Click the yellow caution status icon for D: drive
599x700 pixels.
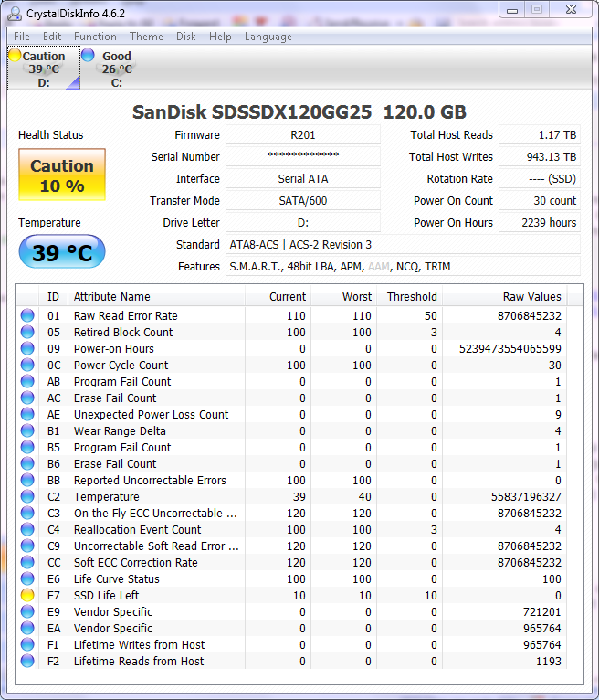tap(15, 56)
